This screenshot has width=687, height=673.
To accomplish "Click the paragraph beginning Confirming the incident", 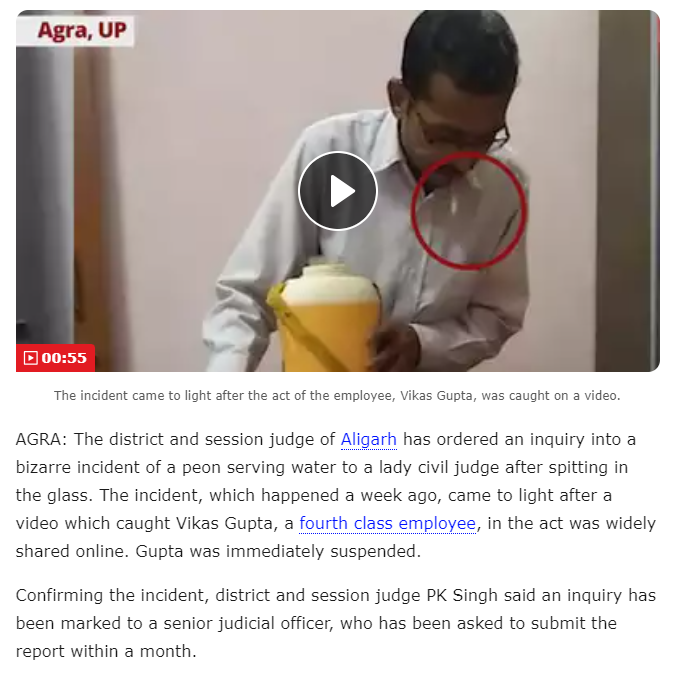I will tap(336, 623).
